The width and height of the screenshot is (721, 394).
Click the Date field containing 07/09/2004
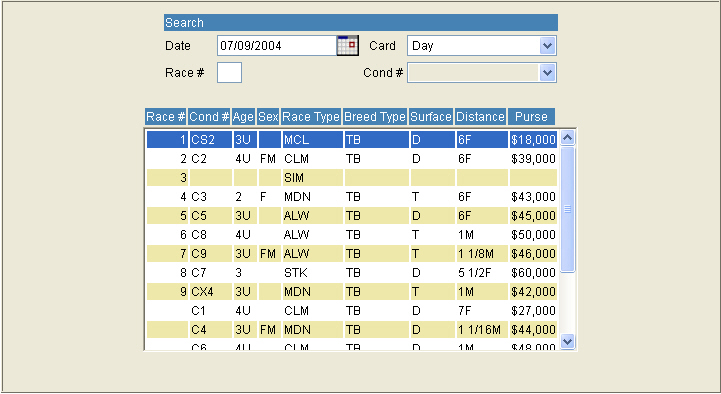tap(277, 46)
